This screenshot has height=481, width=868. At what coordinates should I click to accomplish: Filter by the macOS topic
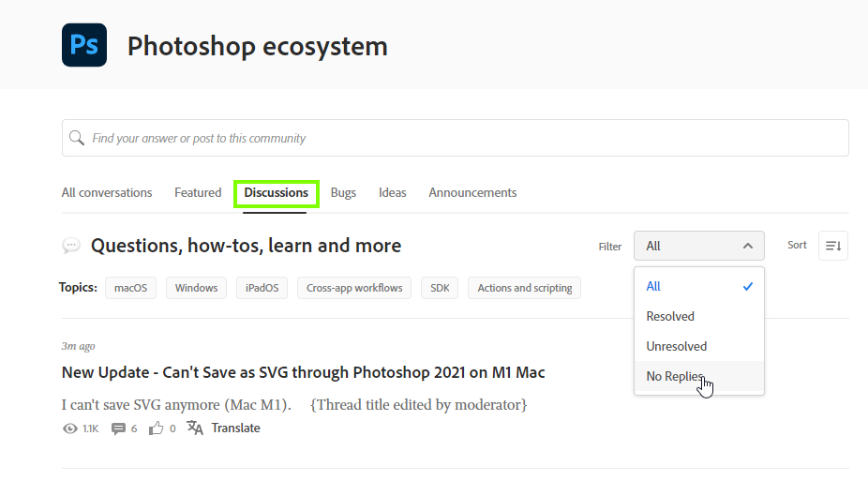click(130, 288)
